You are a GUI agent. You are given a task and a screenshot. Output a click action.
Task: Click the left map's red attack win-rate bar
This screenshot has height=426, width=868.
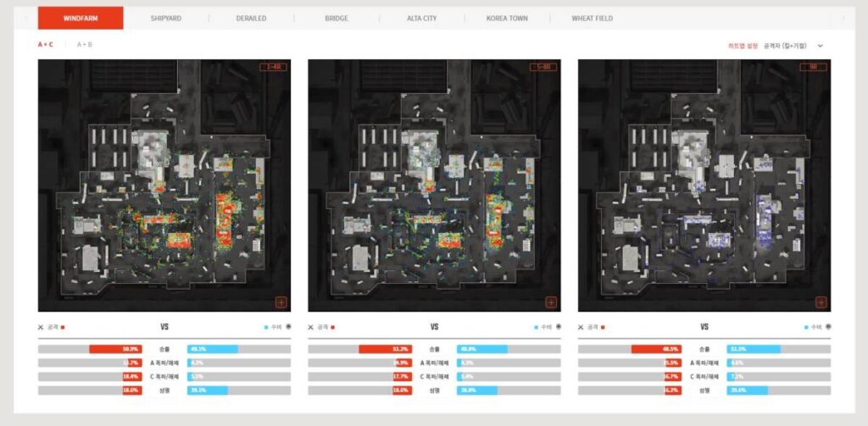point(108,349)
